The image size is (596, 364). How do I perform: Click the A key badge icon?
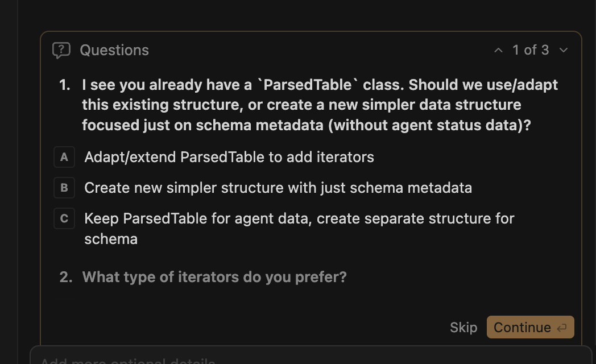64,157
